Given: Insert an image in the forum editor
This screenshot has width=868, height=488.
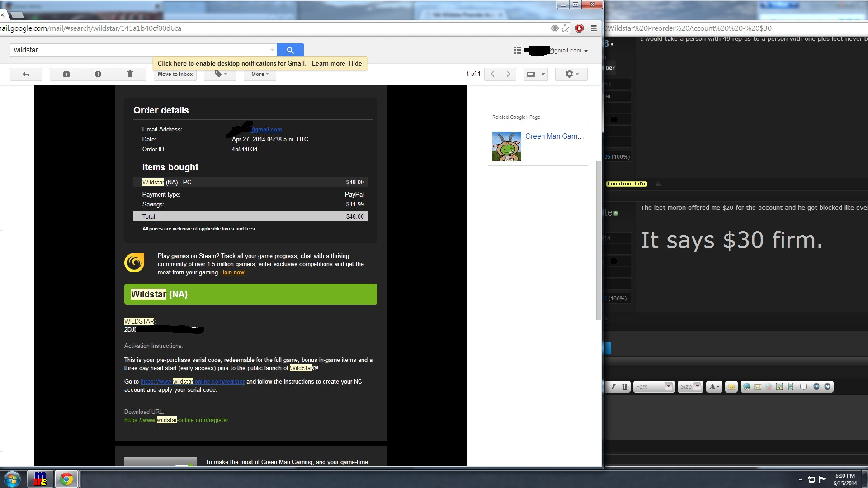Looking at the screenshot, I should click(779, 387).
